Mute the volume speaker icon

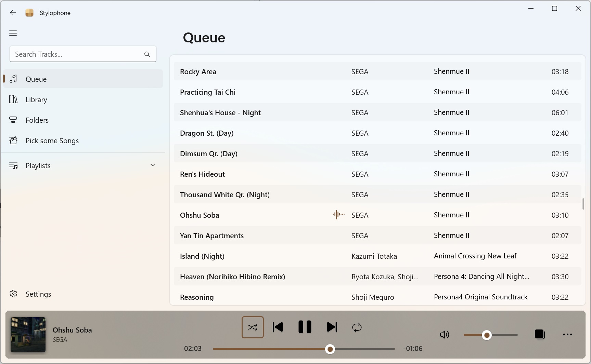tap(444, 335)
